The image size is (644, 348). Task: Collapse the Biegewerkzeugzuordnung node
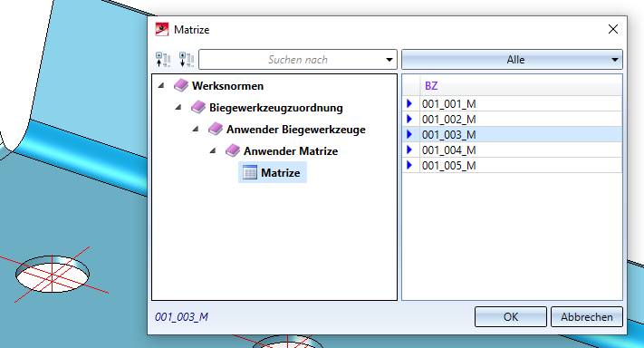(x=178, y=107)
